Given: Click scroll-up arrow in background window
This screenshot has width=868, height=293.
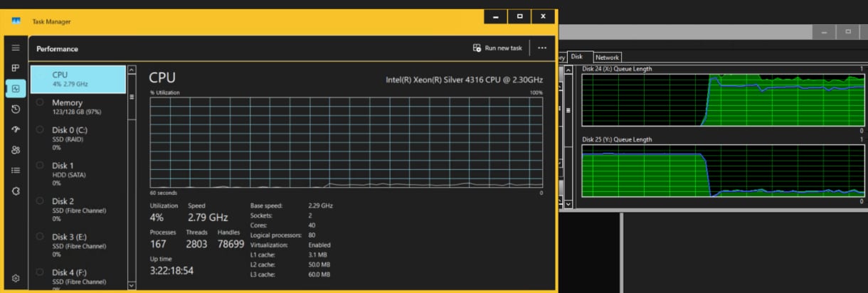Looking at the screenshot, I should (568, 70).
